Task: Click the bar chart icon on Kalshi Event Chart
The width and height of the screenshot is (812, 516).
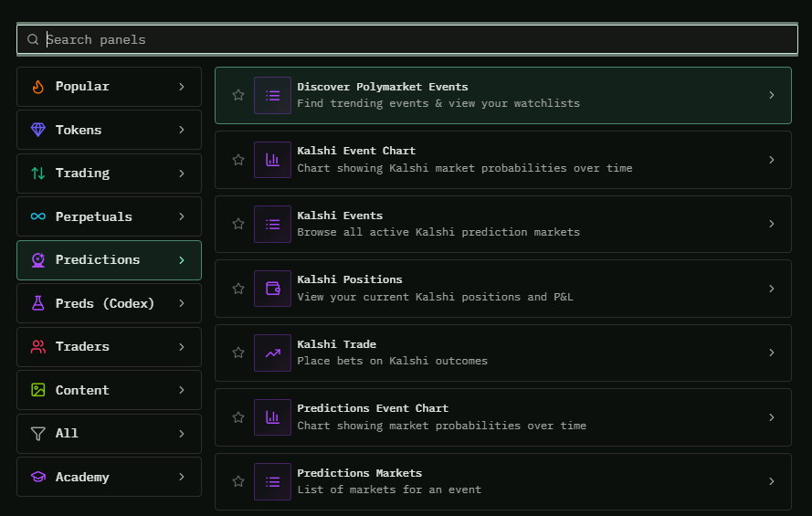Action: click(x=272, y=160)
